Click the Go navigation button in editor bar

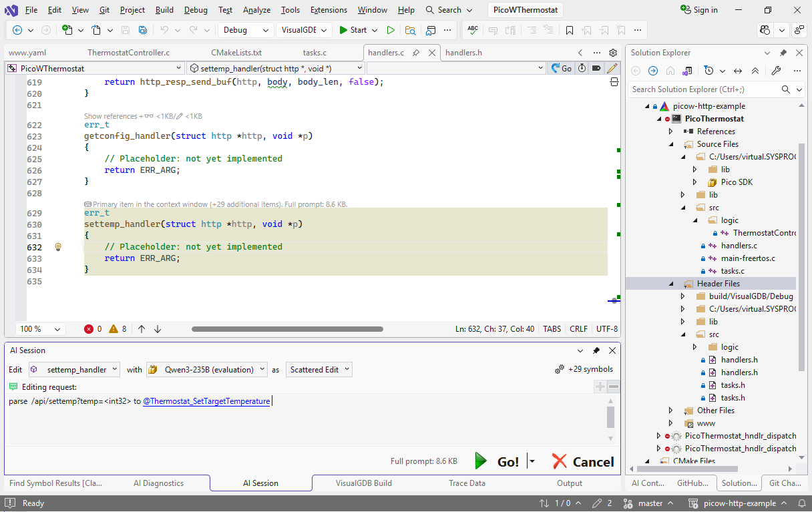click(x=560, y=68)
